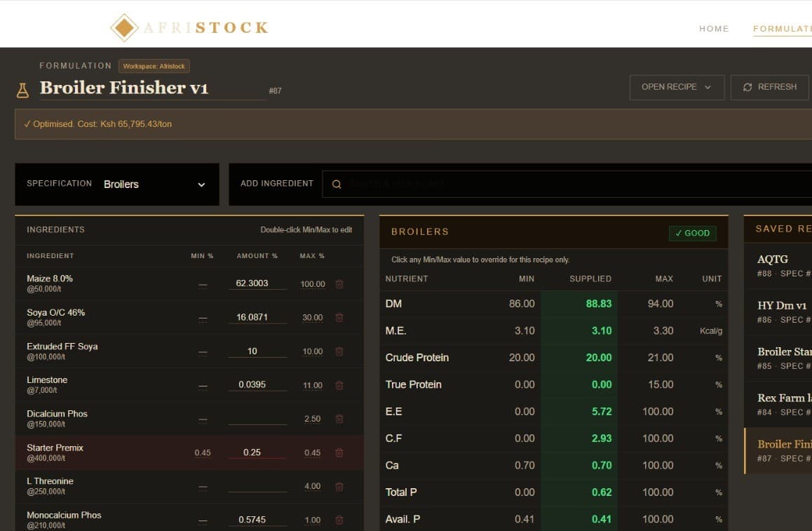
Task: Open saved recipe AQTG
Action: pos(778,266)
